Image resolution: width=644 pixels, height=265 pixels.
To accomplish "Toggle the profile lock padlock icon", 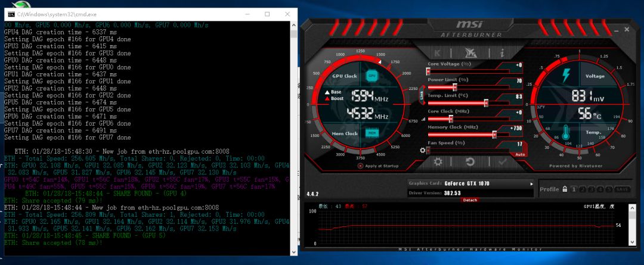I will point(565,189).
